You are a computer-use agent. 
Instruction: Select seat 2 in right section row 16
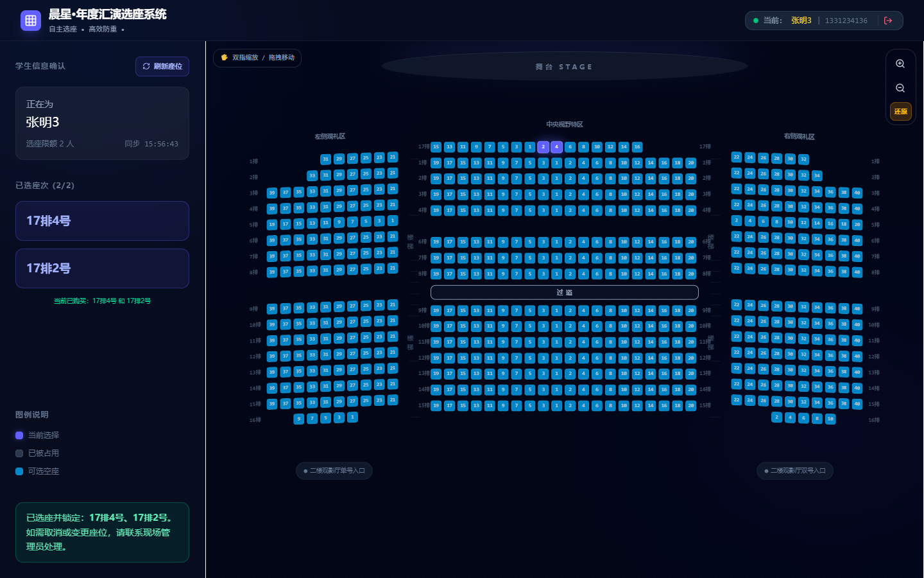coord(776,417)
